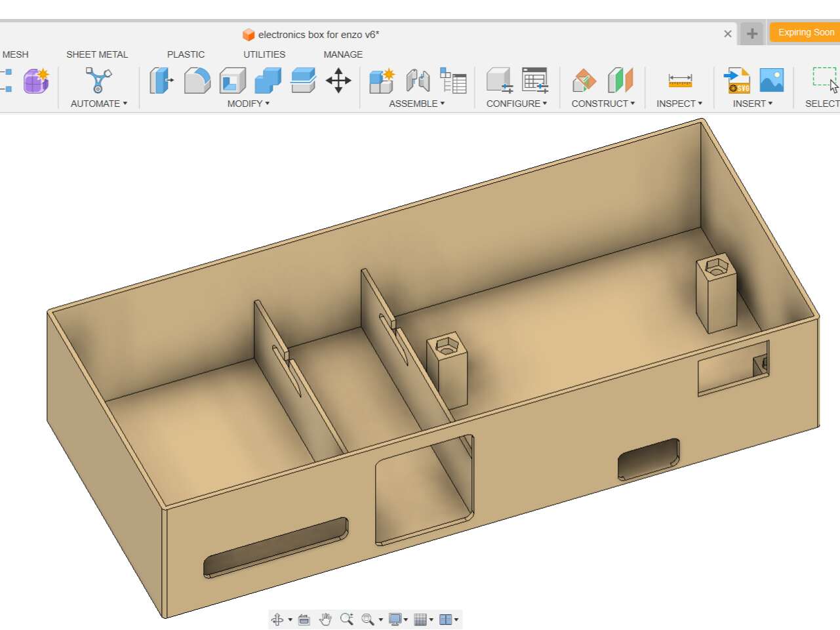
Task: Select the Create Form purple tool icon
Action: coord(37,81)
